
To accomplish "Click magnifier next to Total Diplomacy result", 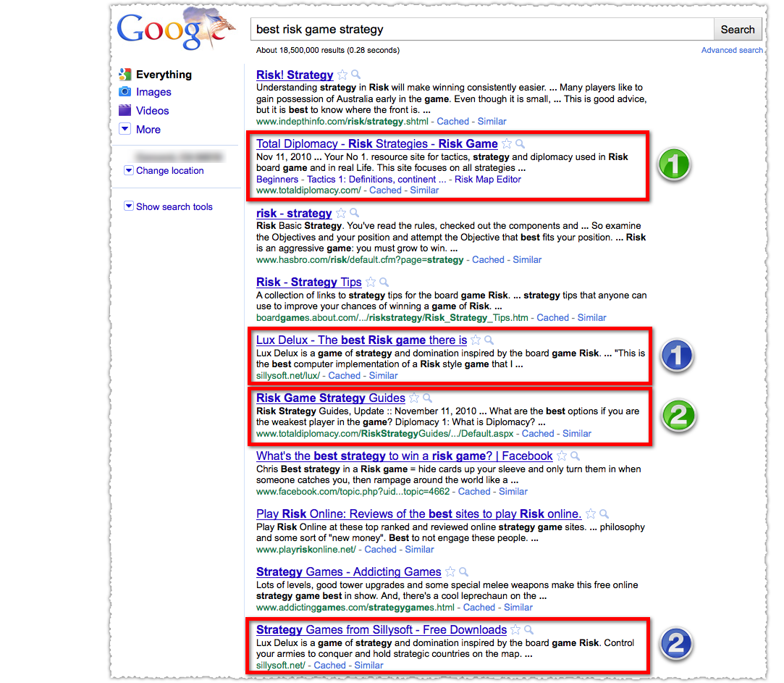I will [x=520, y=144].
